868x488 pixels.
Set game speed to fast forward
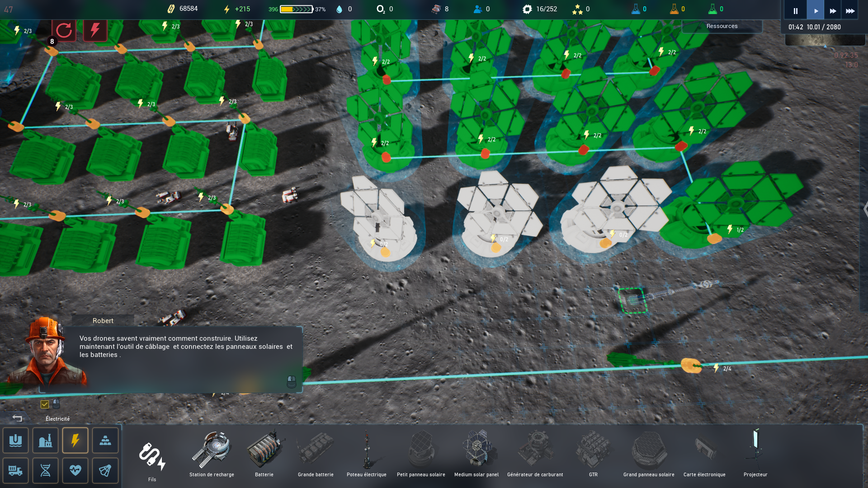tap(833, 10)
